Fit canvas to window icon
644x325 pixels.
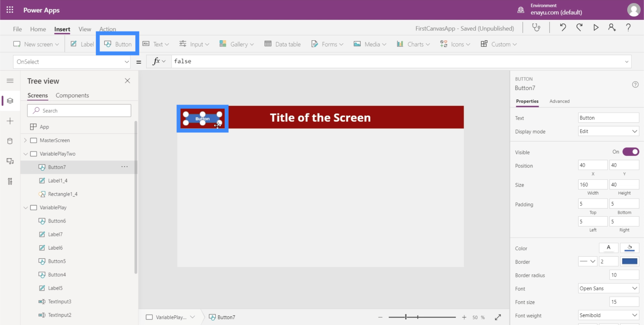pos(498,317)
